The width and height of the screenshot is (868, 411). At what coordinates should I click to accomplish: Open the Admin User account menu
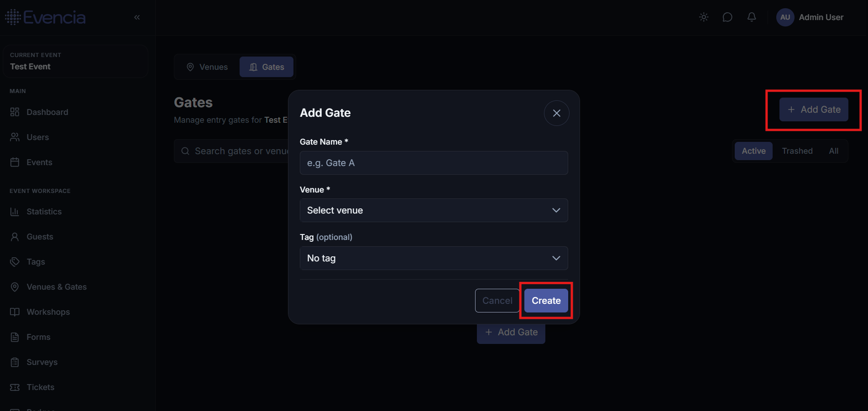click(810, 17)
